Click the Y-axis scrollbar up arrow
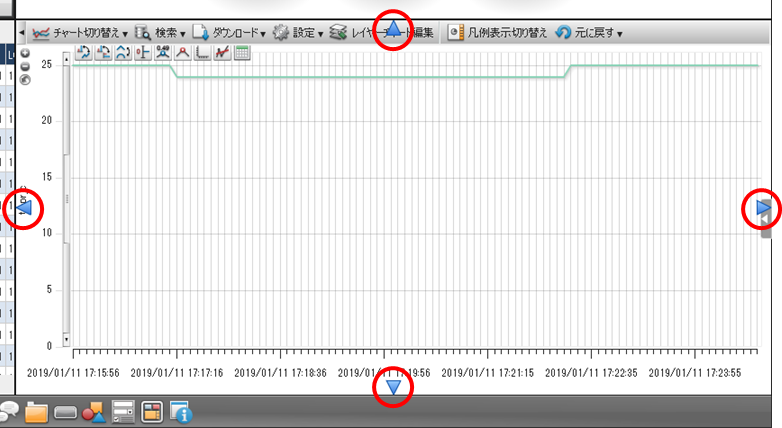782x428 pixels. coord(66,59)
